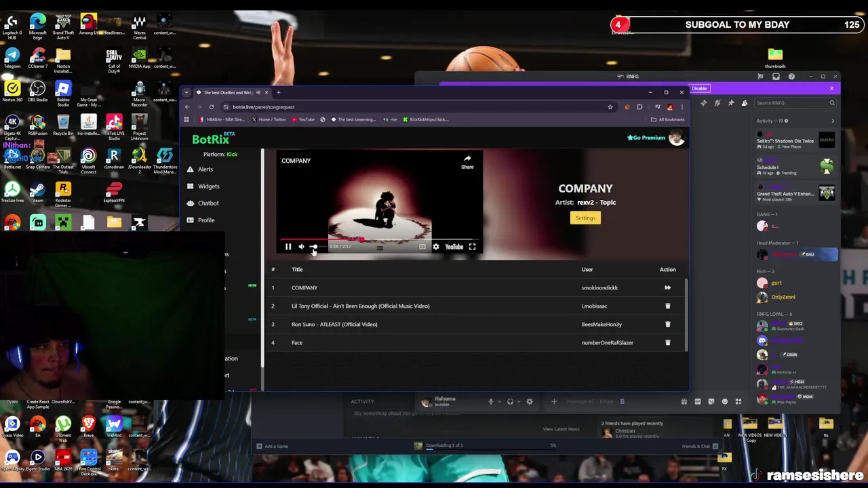Open NVIDIA App desktop icon
The width and height of the screenshot is (868, 488).
pyautogui.click(x=139, y=58)
